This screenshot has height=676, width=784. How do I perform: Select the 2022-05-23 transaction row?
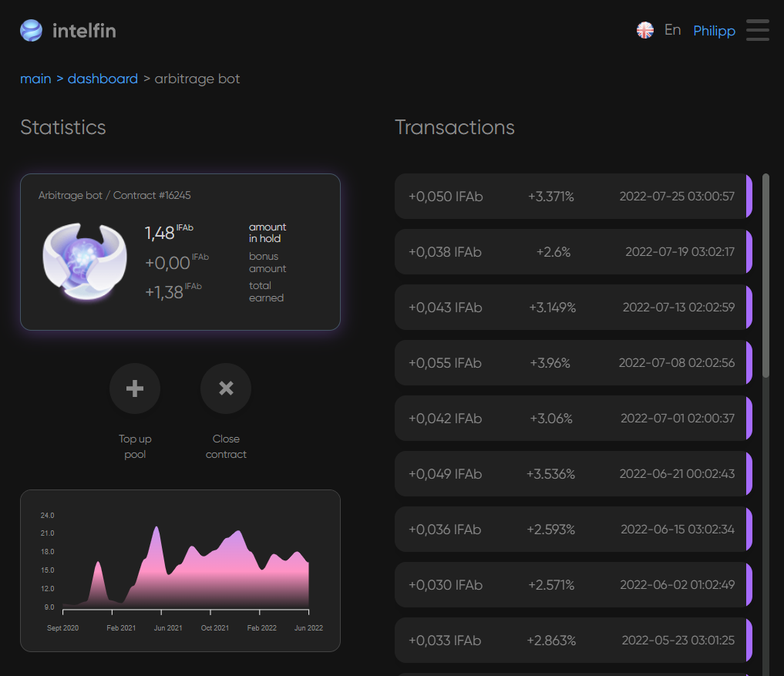[572, 641]
